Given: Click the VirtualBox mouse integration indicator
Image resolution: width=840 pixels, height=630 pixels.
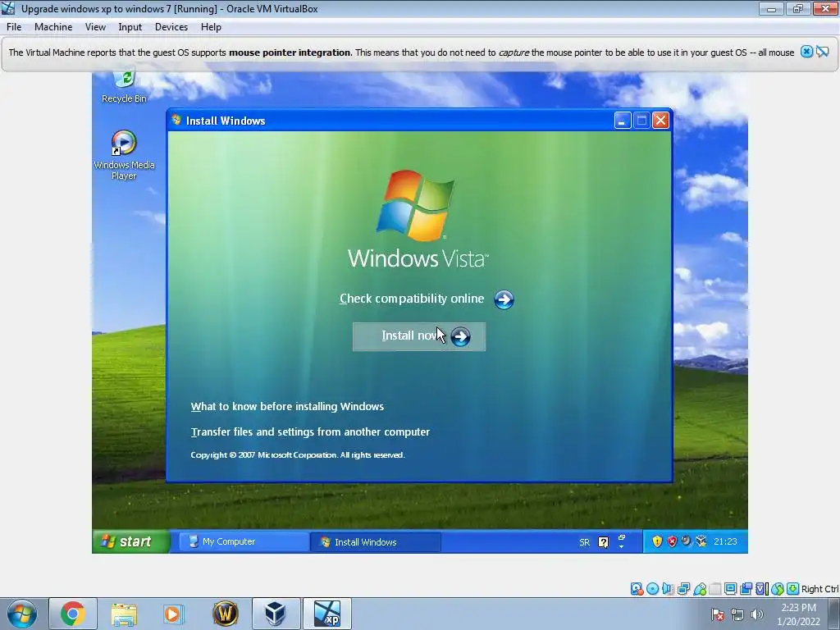Looking at the screenshot, I should click(x=778, y=589).
